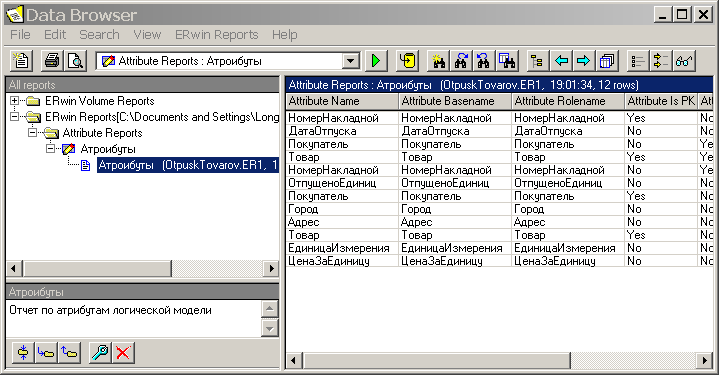This screenshot has width=719, height=375.
Task: Click move into folder down-arrow icon
Action: tap(46, 353)
